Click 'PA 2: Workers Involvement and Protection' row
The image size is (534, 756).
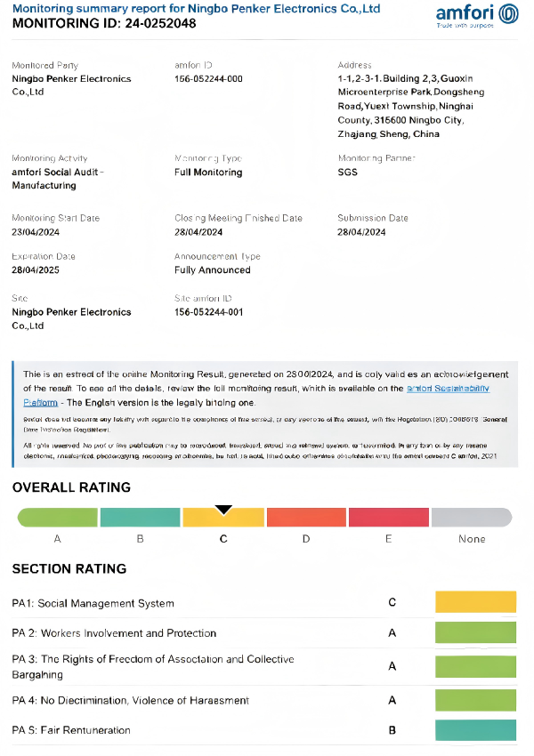click(x=263, y=633)
